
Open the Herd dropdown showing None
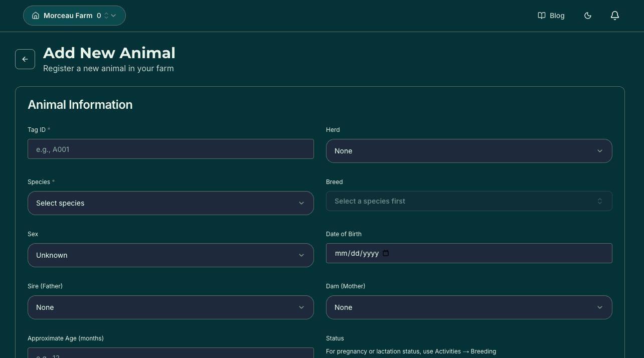(469, 150)
